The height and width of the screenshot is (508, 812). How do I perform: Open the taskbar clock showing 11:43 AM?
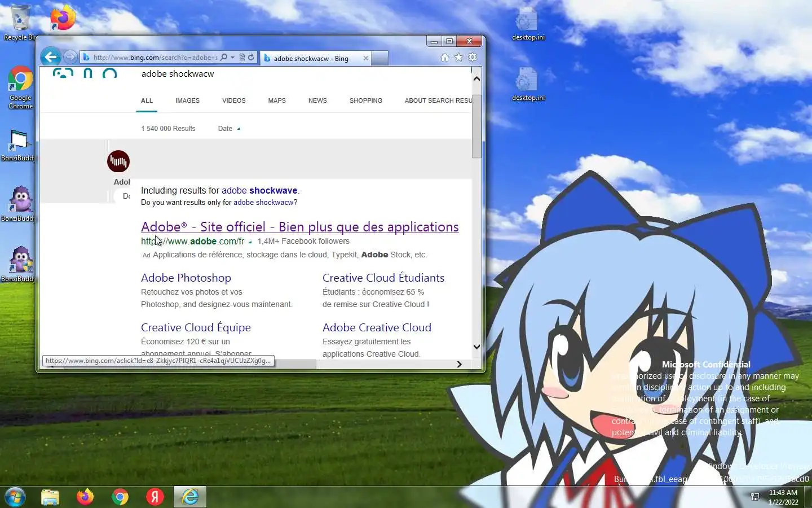[x=783, y=497]
